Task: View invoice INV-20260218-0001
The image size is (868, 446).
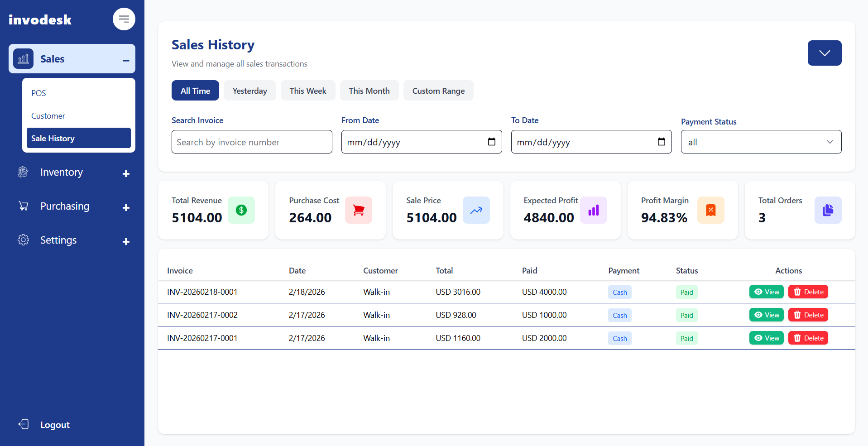Action: [766, 292]
